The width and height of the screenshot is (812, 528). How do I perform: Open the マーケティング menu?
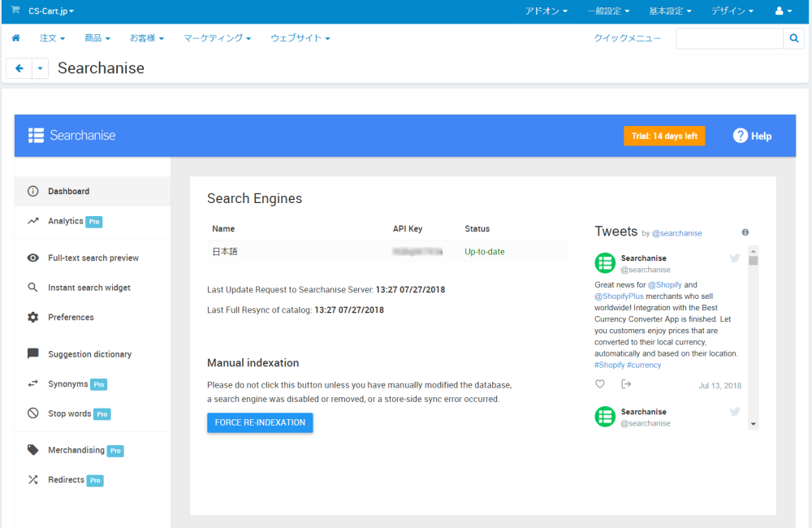coord(217,38)
